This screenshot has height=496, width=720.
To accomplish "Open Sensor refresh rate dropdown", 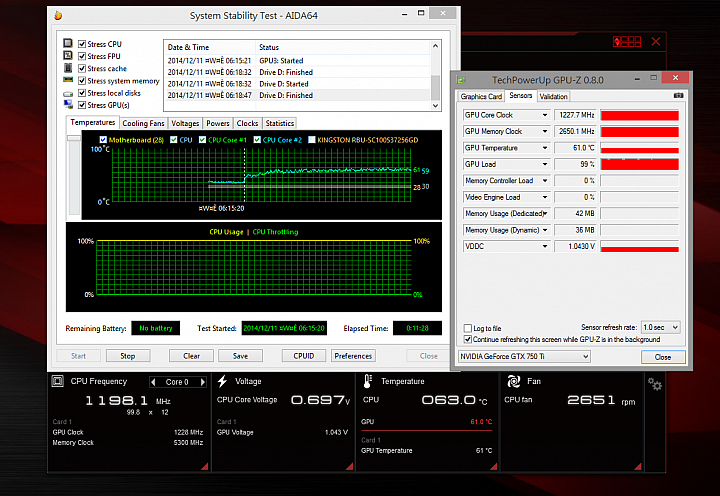I will coord(661,327).
